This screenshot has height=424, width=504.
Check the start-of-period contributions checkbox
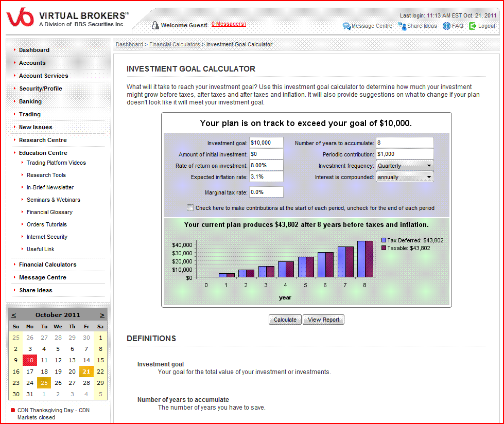click(190, 208)
